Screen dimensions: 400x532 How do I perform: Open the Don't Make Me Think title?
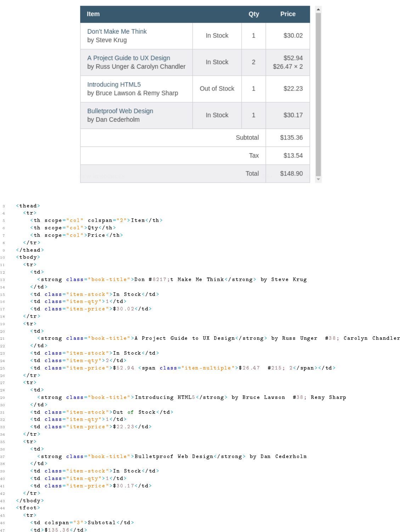pos(117,32)
